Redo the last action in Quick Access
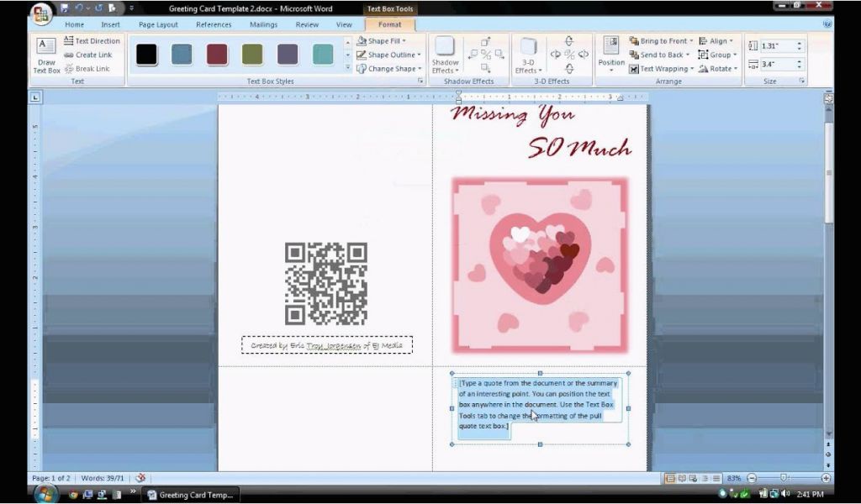The width and height of the screenshot is (861, 504). coord(99,8)
